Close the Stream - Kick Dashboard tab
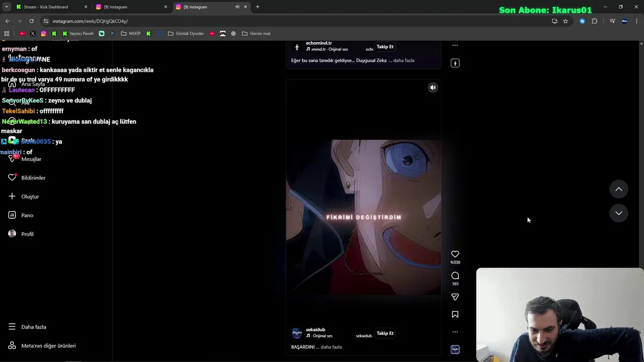 pos(86,7)
